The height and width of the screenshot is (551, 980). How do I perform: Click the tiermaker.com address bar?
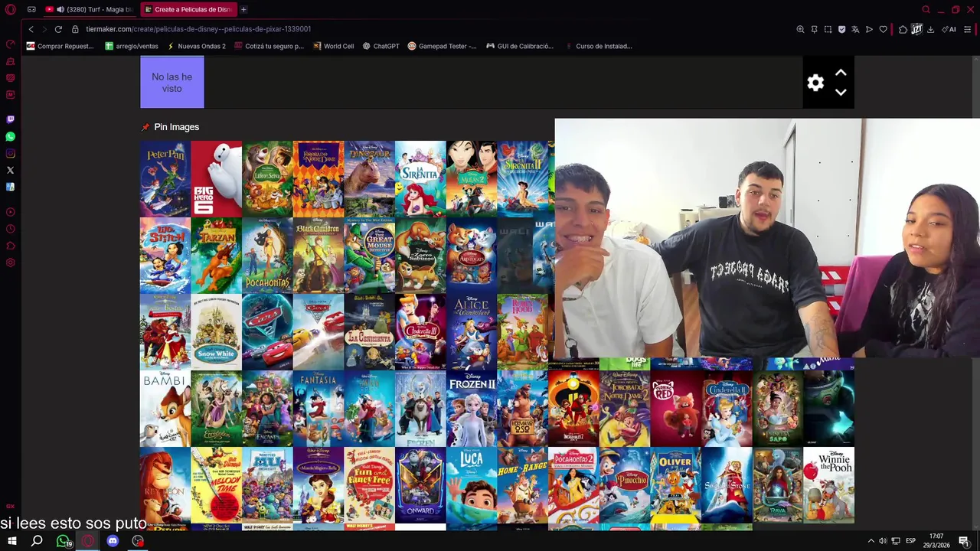429,29
